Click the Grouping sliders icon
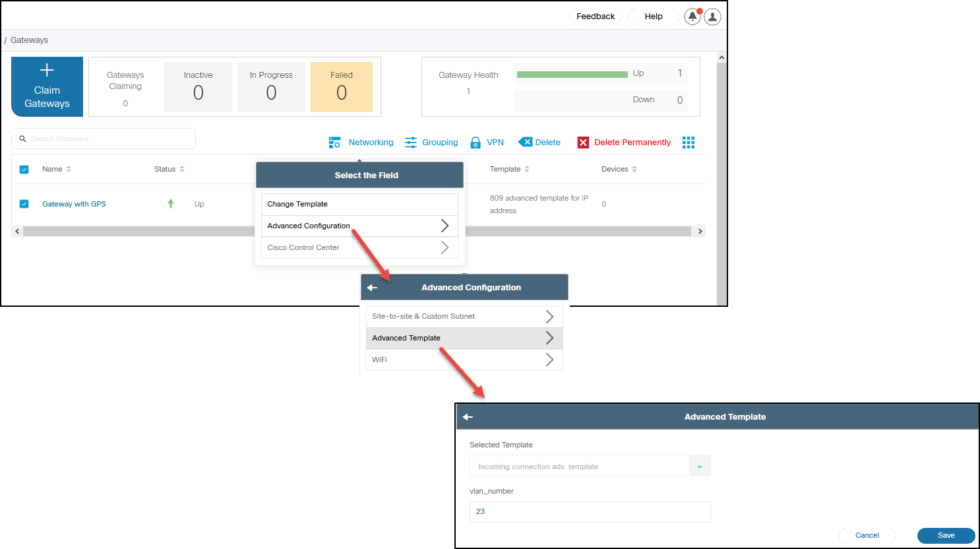The width and height of the screenshot is (980, 549). click(x=411, y=143)
